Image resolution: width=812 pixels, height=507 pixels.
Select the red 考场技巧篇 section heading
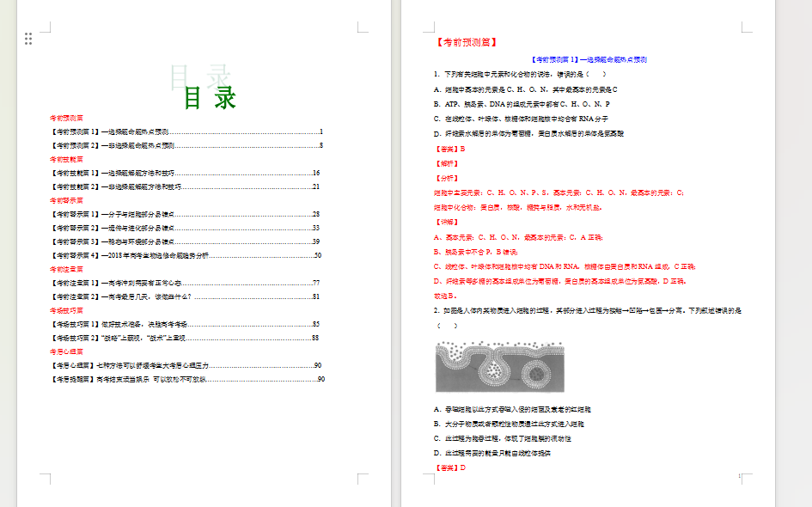click(x=66, y=310)
